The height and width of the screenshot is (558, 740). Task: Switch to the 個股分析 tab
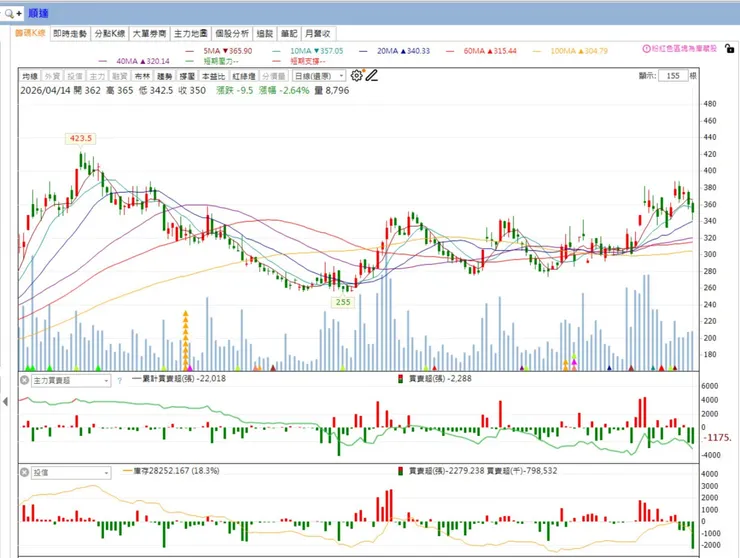[x=232, y=34]
